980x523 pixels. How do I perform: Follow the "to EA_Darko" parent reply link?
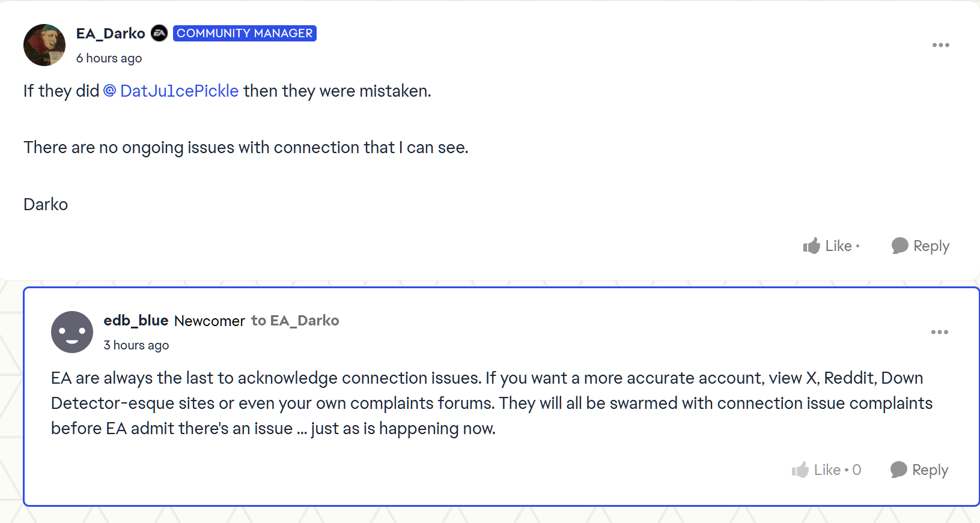(295, 321)
